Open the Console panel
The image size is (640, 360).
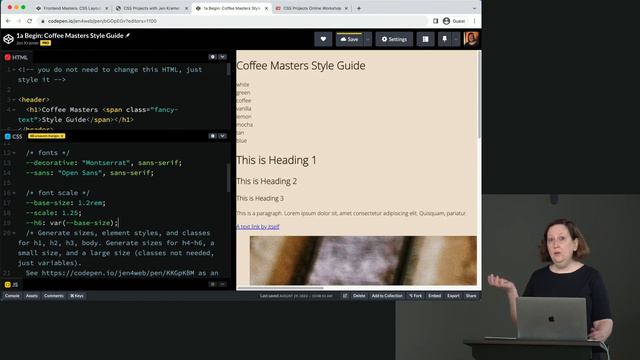pyautogui.click(x=12, y=296)
